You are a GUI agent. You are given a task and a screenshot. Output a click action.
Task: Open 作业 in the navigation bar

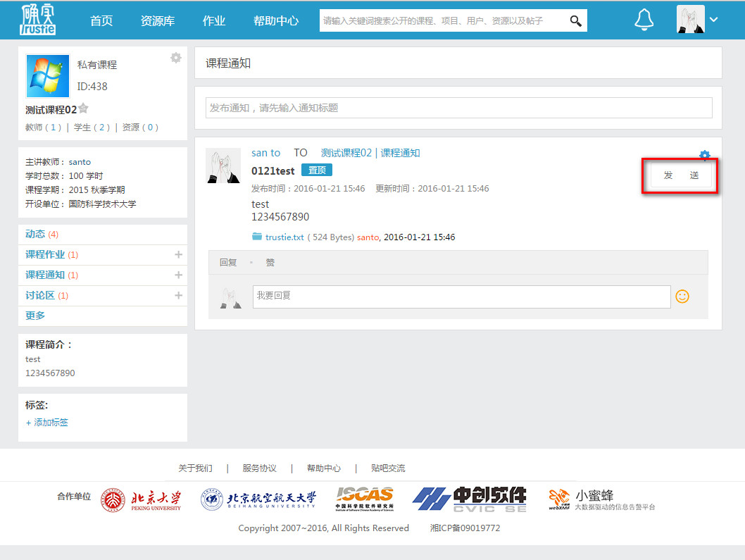tap(214, 21)
